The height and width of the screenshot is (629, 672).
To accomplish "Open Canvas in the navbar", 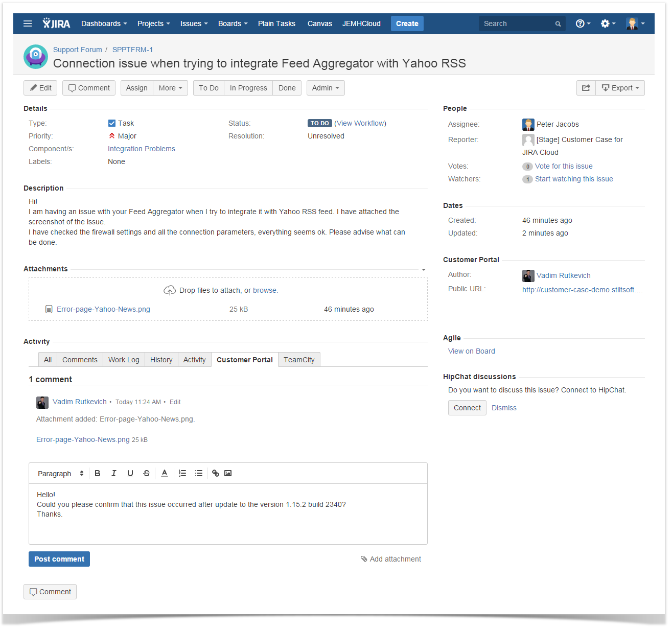I will 320,24.
